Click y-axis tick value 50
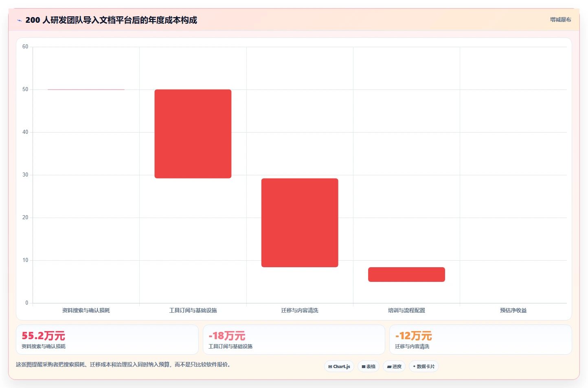This screenshot has width=588, height=388. coord(25,89)
